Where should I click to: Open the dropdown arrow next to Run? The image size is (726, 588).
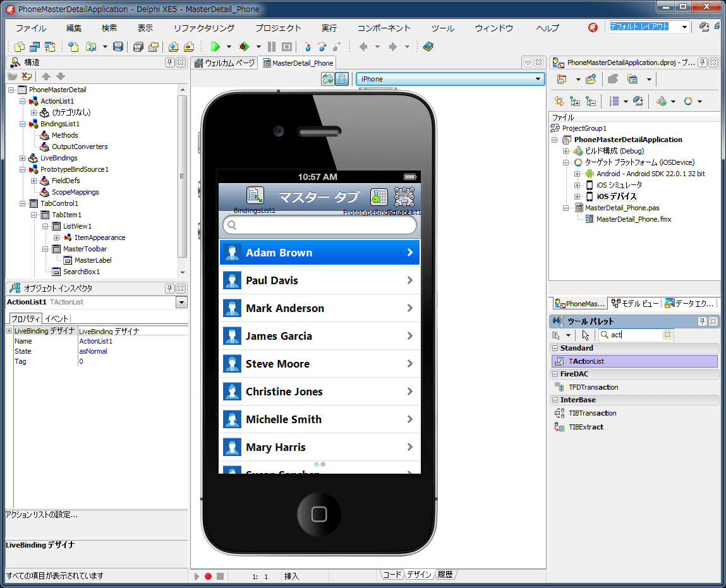coord(229,47)
